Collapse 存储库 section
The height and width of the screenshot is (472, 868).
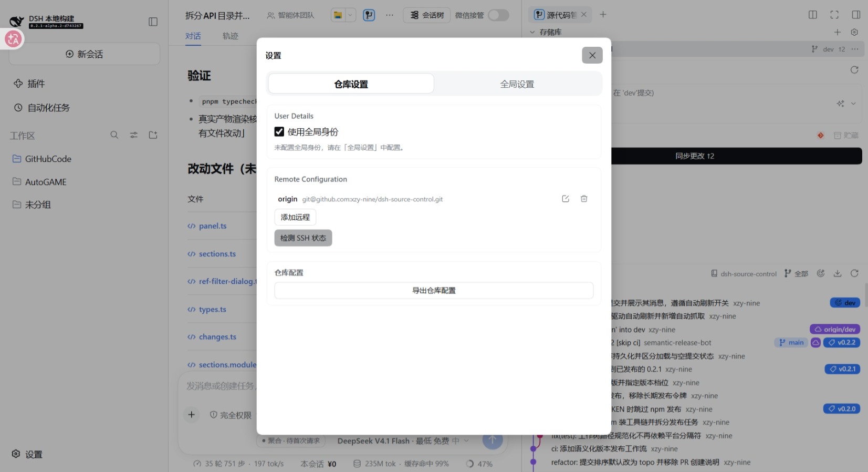(x=532, y=32)
